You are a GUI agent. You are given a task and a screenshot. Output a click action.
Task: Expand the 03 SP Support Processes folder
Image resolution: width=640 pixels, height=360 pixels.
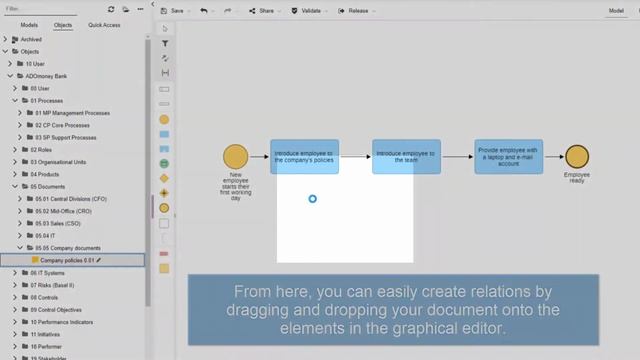[20, 137]
